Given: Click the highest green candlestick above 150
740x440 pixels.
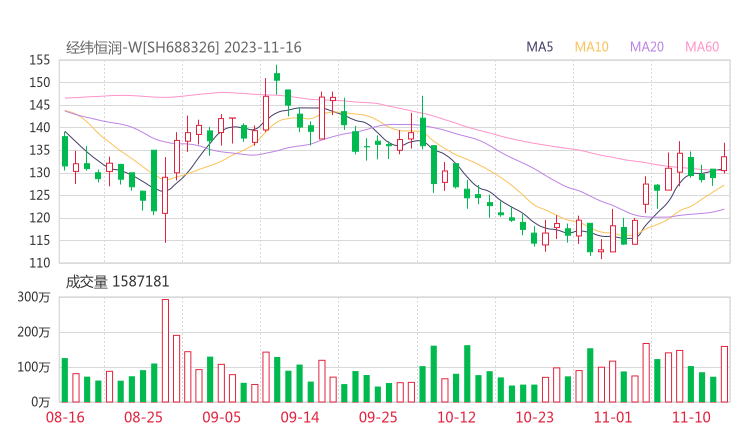Looking at the screenshot, I should click(x=277, y=78).
